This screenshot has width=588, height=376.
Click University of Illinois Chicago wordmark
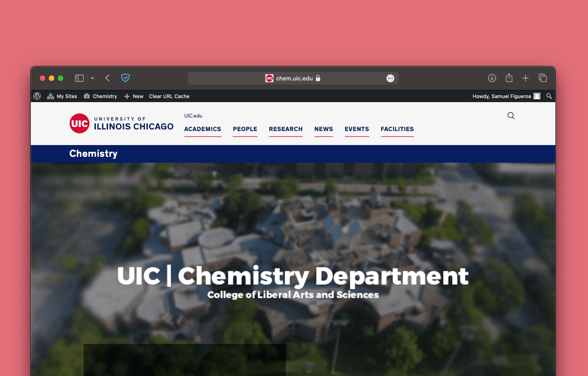pos(134,123)
